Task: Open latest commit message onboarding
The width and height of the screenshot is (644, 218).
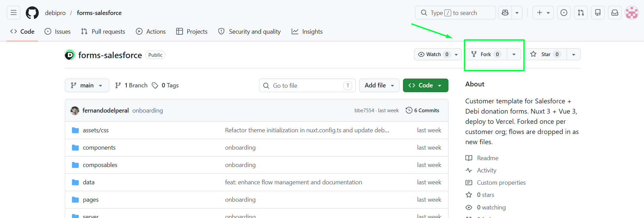Action: click(x=148, y=111)
